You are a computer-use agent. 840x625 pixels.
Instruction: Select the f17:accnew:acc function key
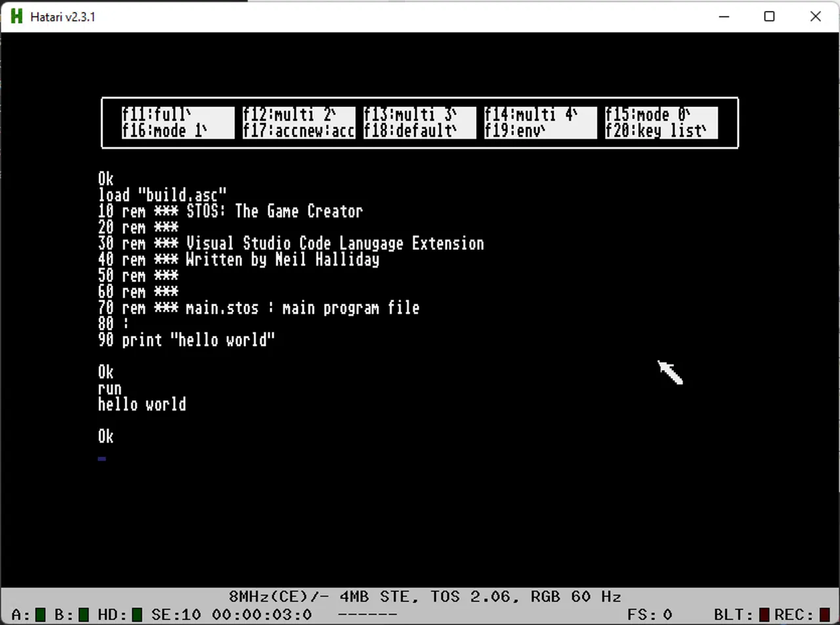tap(299, 131)
